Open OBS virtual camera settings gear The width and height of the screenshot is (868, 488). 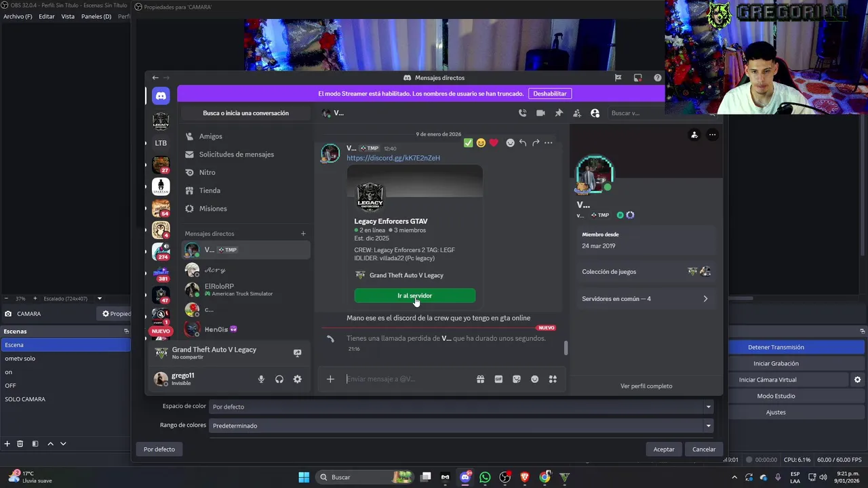click(857, 380)
